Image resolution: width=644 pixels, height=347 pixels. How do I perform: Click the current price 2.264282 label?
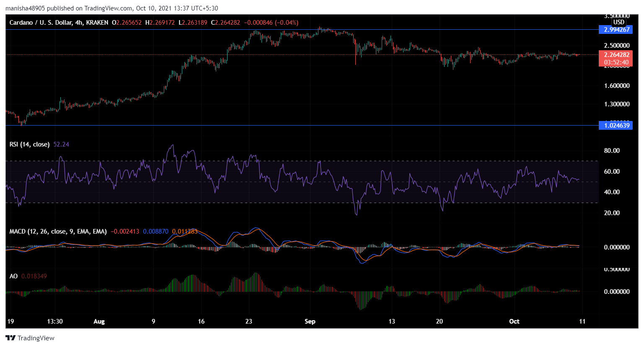point(616,55)
